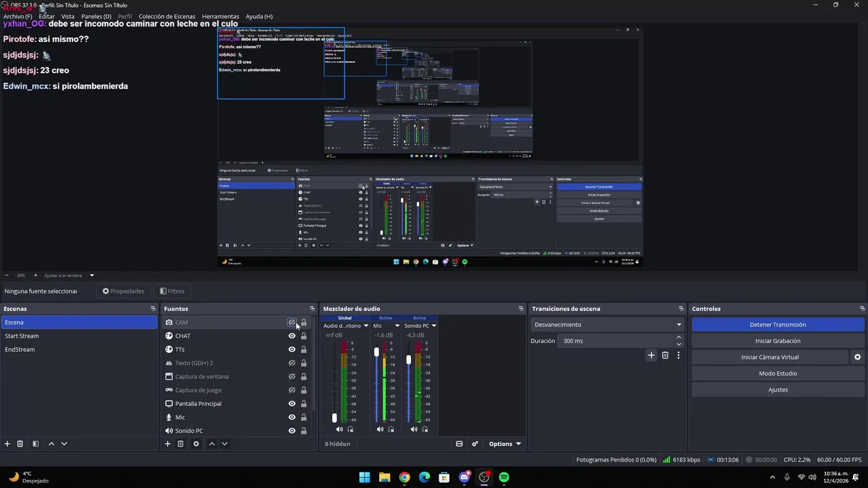The image size is (868, 488).
Task: Open Ajustes settings button
Action: tap(778, 390)
